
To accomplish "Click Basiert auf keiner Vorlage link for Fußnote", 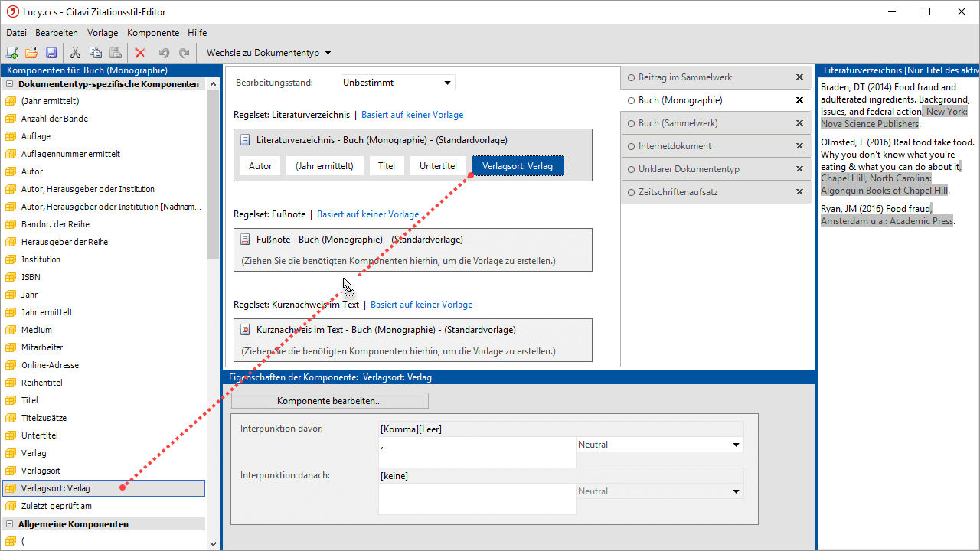I will coord(367,214).
